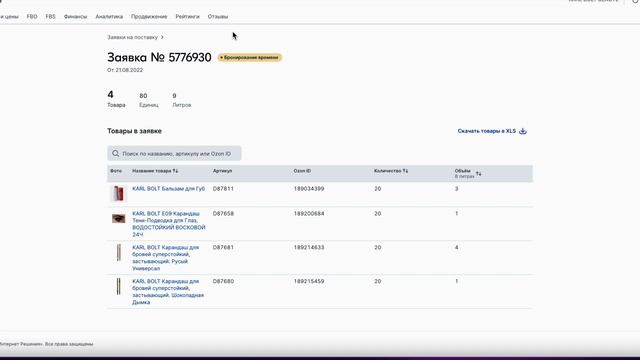640x360 pixels.
Task: Open the FBS menu
Action: [51, 17]
